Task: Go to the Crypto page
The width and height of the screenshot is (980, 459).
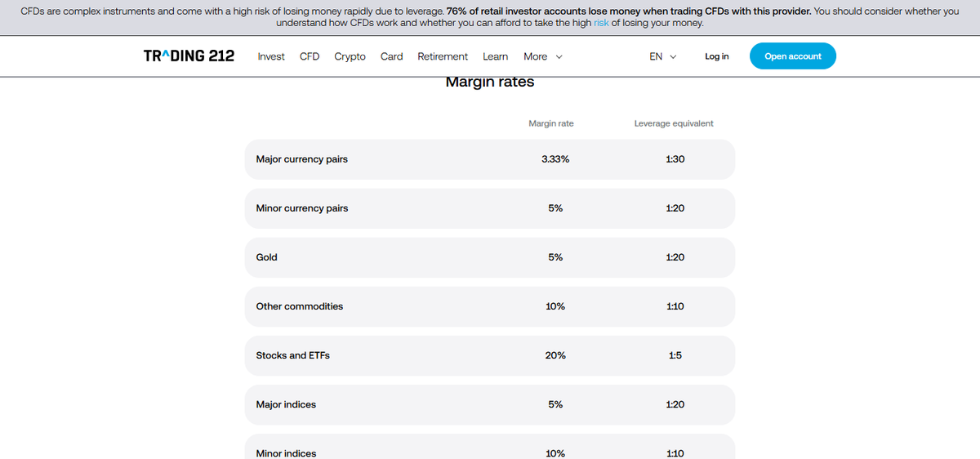Action: [x=350, y=56]
